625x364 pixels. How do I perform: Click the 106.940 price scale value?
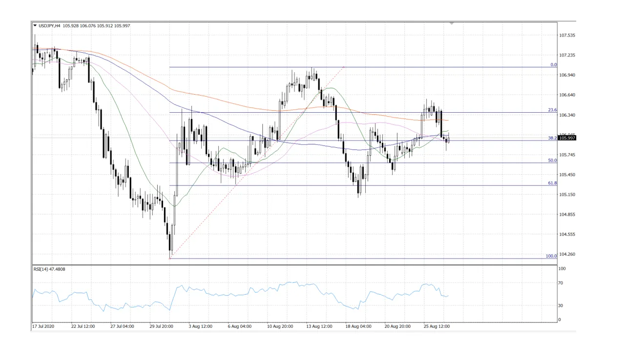coord(567,75)
